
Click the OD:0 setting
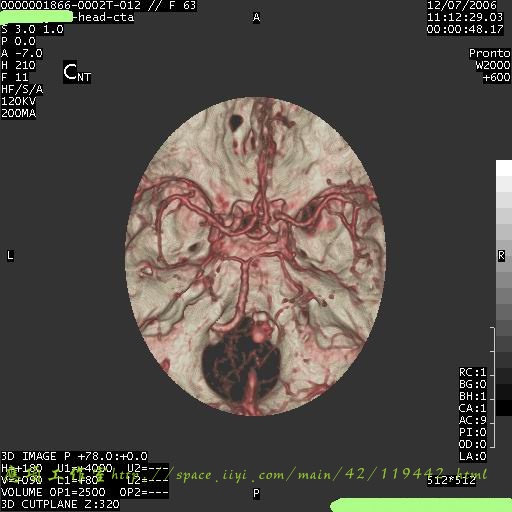[x=473, y=444]
